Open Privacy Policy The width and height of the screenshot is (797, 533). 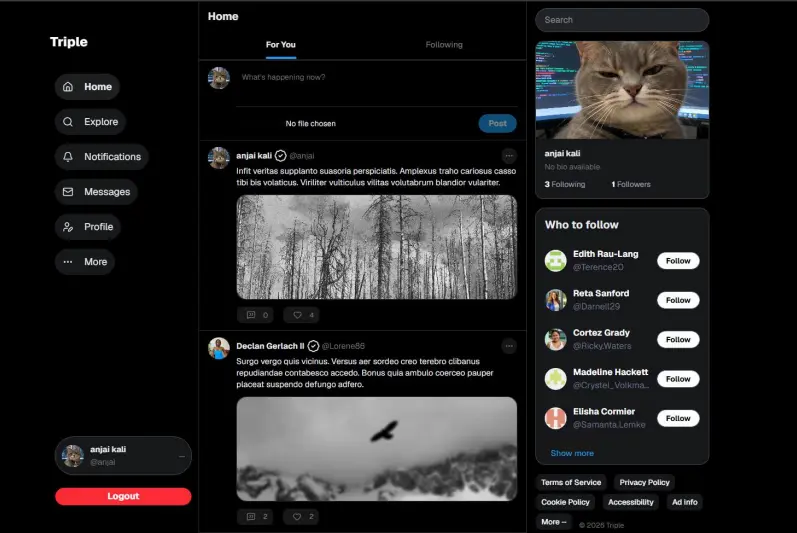(645, 483)
